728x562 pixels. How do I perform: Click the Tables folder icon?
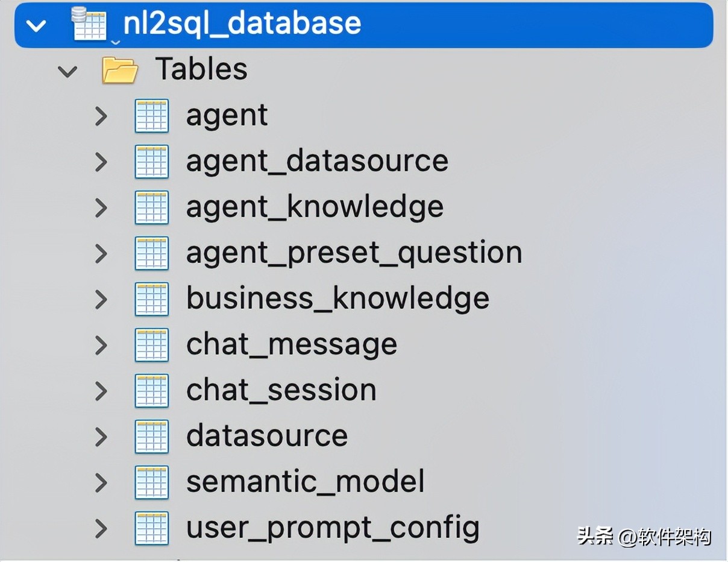pos(120,70)
